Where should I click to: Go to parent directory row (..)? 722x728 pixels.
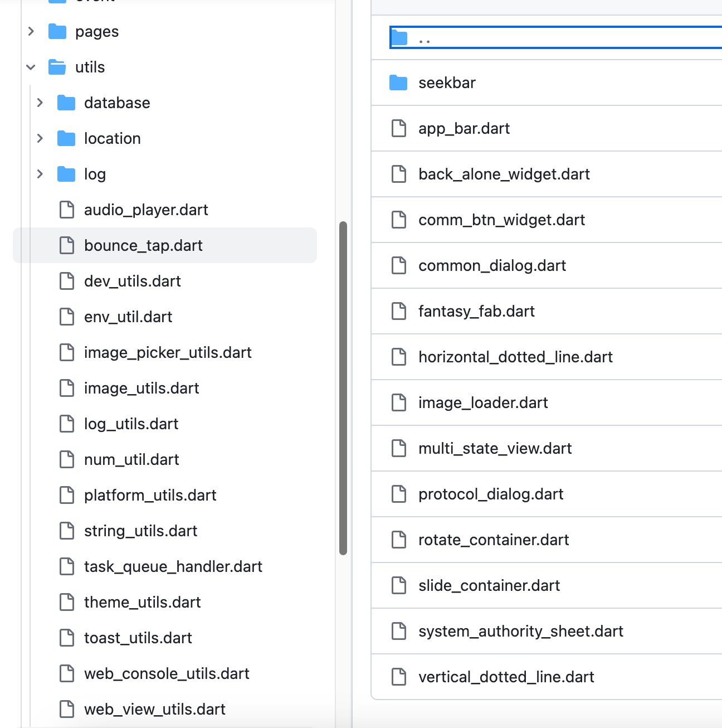[x=555, y=37]
